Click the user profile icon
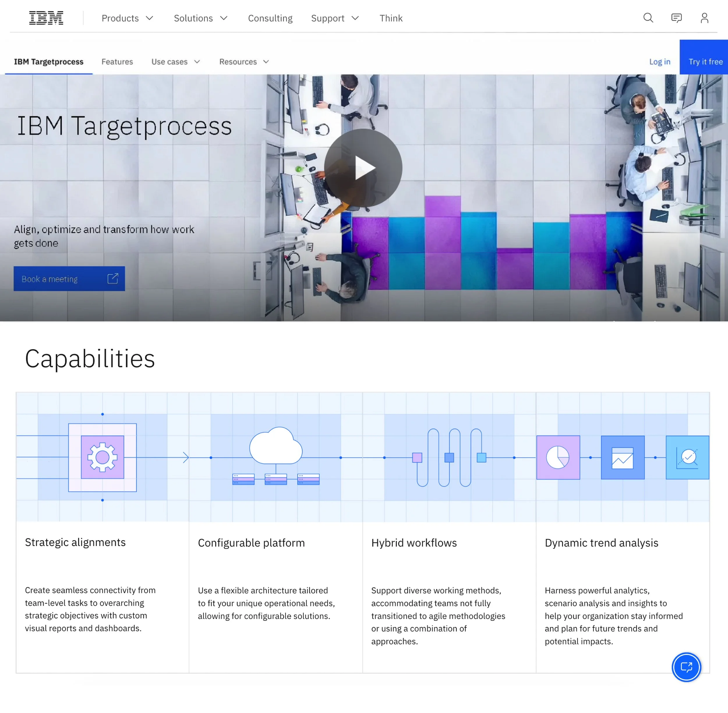This screenshot has height=713, width=728. (x=704, y=18)
